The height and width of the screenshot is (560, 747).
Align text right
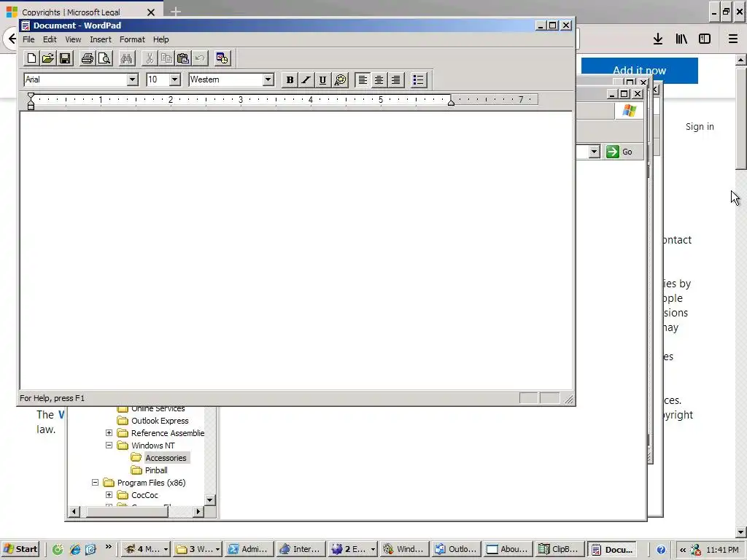[395, 80]
